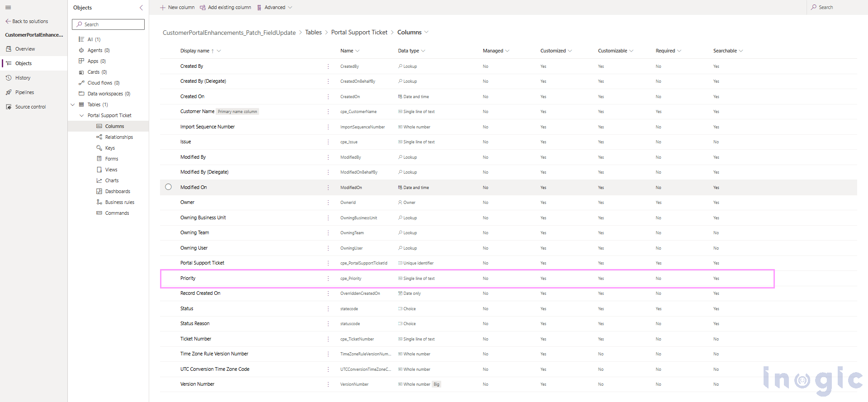868x402 pixels.
Task: Click the Agents icon in Objects tree
Action: point(81,50)
